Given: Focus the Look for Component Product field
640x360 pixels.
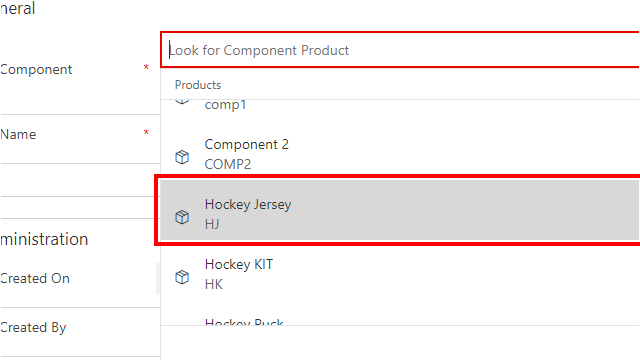Looking at the screenshot, I should 400,50.
